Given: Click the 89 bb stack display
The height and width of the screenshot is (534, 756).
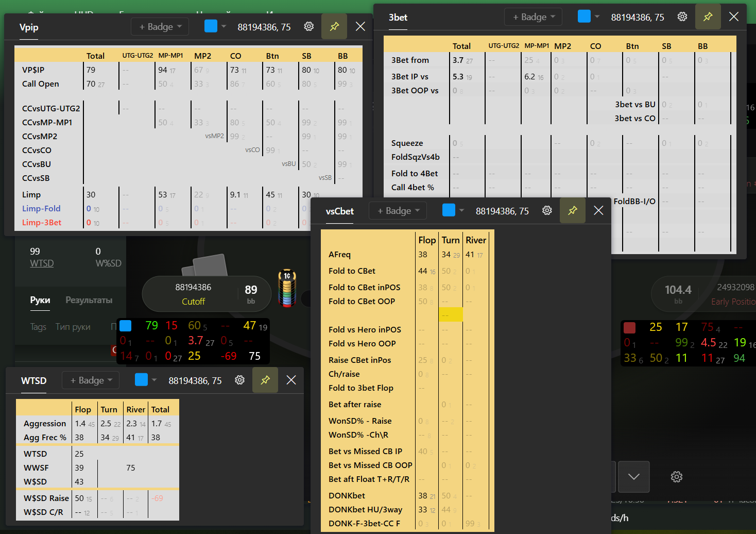Looking at the screenshot, I should pyautogui.click(x=251, y=294).
